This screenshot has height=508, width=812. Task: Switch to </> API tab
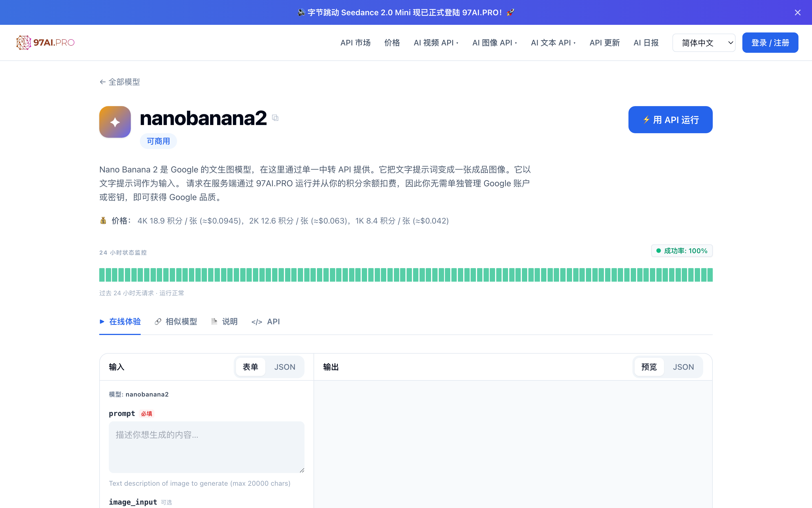click(265, 321)
